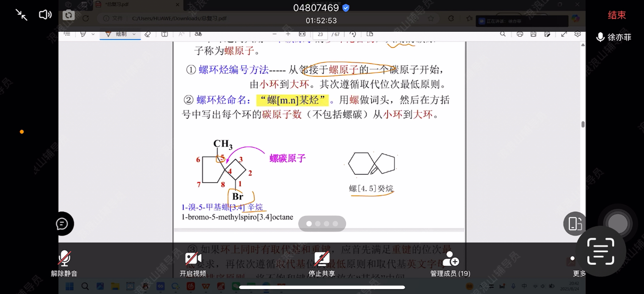Viewport: 644px width, 294px height.
Task: Expand the highlighter tool dropdown arrow
Action: (93, 34)
